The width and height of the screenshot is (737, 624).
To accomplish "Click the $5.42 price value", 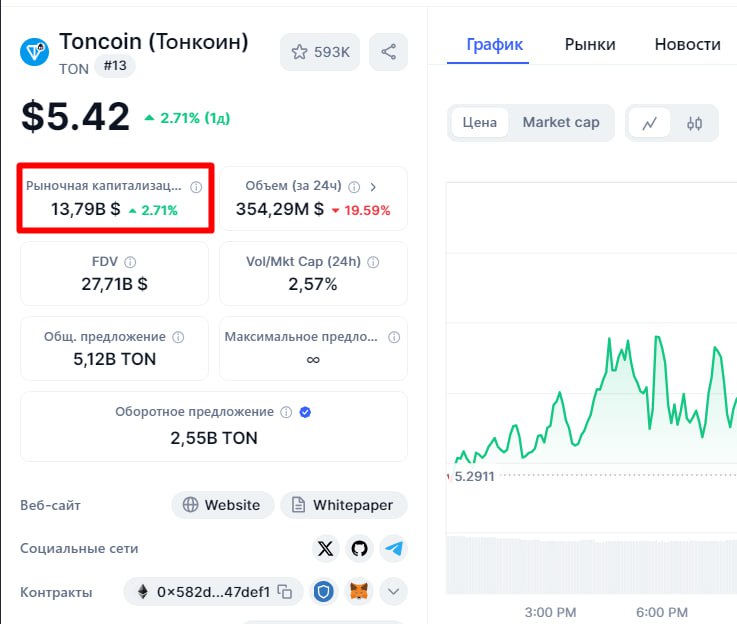I will [75, 117].
